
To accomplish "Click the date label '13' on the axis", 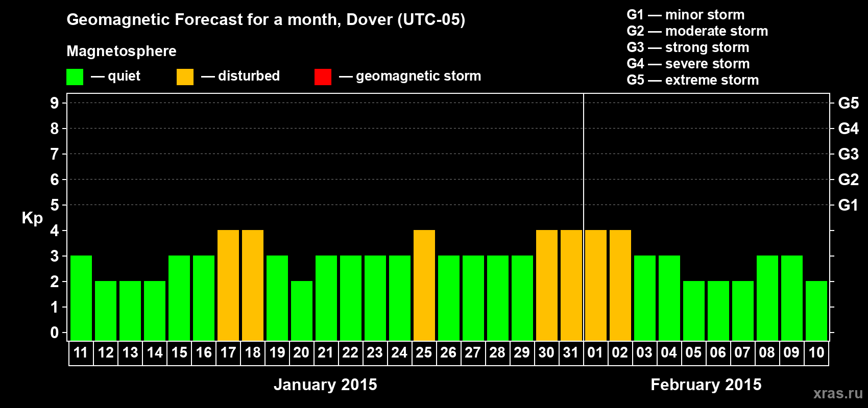I will pos(130,352).
